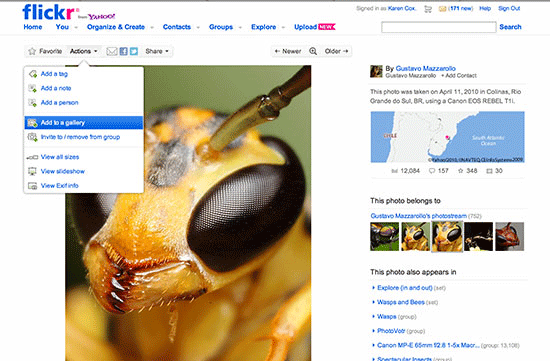Go to the Older photo
Viewport: 550px width, 361px height.
[x=336, y=51]
